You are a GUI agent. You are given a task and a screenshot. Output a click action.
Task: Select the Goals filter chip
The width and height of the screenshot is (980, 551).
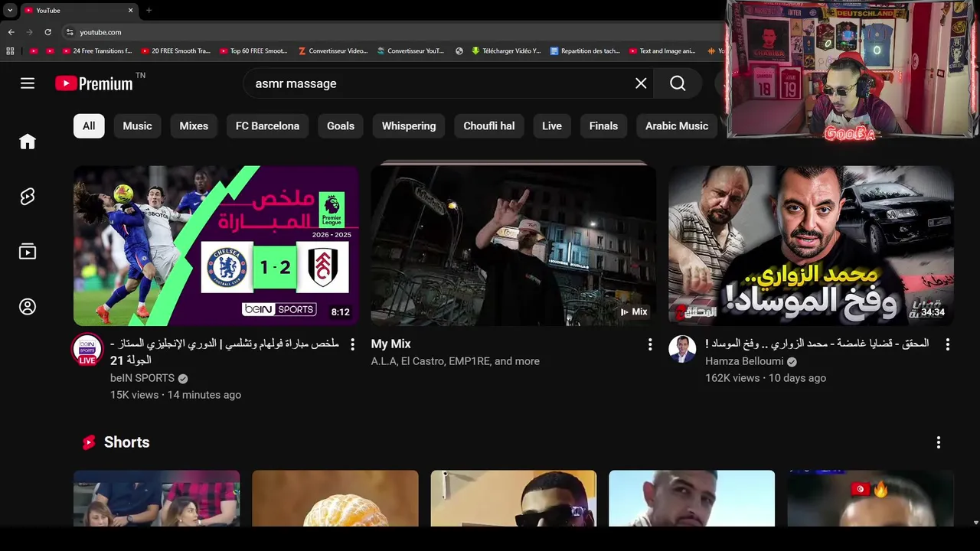341,126
